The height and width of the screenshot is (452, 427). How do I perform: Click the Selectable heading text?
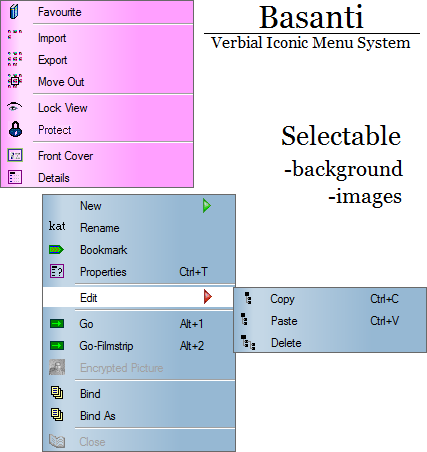point(341,136)
